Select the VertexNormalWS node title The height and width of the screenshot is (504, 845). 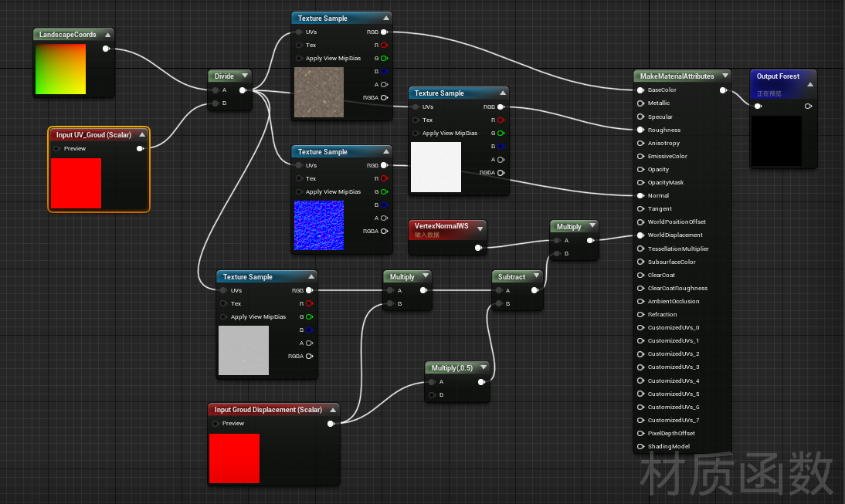pos(441,226)
